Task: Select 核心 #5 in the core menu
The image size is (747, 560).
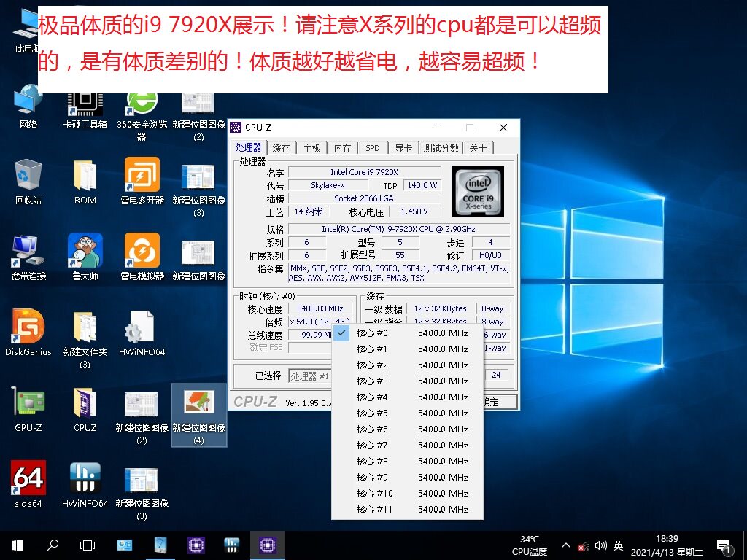Action: (x=407, y=413)
